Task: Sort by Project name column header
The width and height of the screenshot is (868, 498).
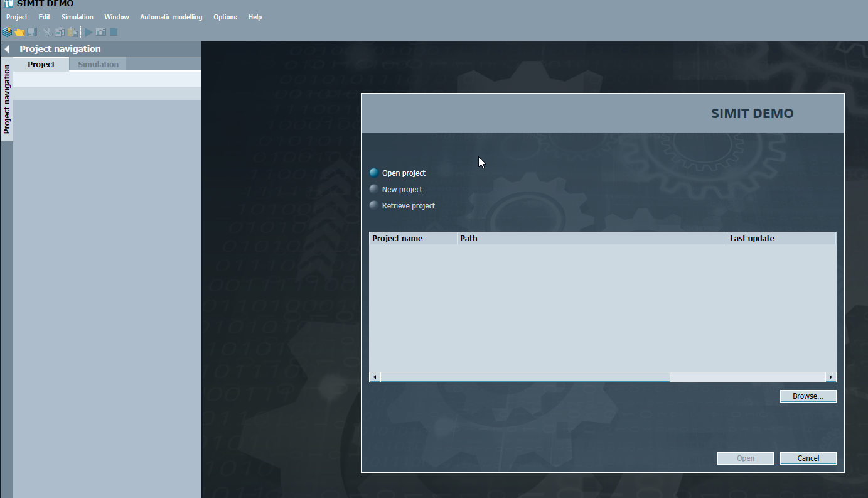Action: (x=413, y=239)
